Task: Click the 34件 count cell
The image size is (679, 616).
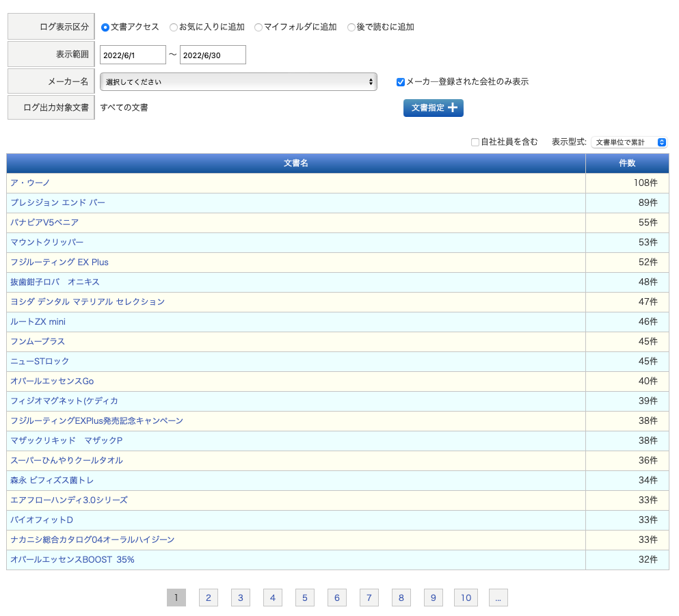Action: [627, 481]
